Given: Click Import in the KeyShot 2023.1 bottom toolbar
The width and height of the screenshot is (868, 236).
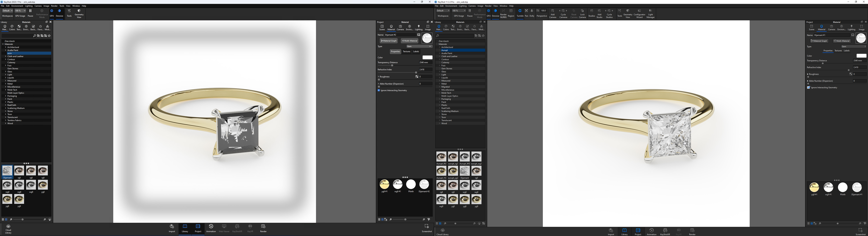Looking at the screenshot, I should [x=172, y=228].
